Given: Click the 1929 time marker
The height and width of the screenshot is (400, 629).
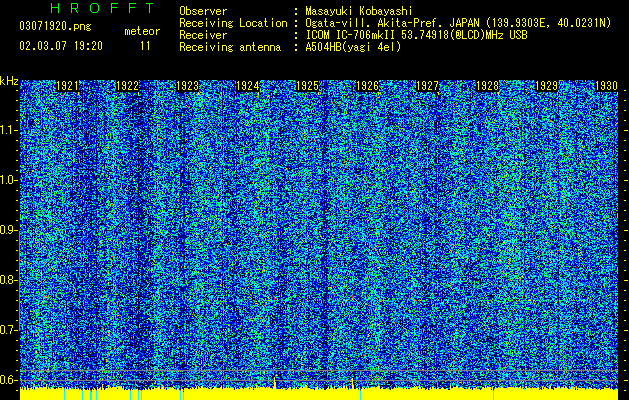Looking at the screenshot, I should click(547, 86).
